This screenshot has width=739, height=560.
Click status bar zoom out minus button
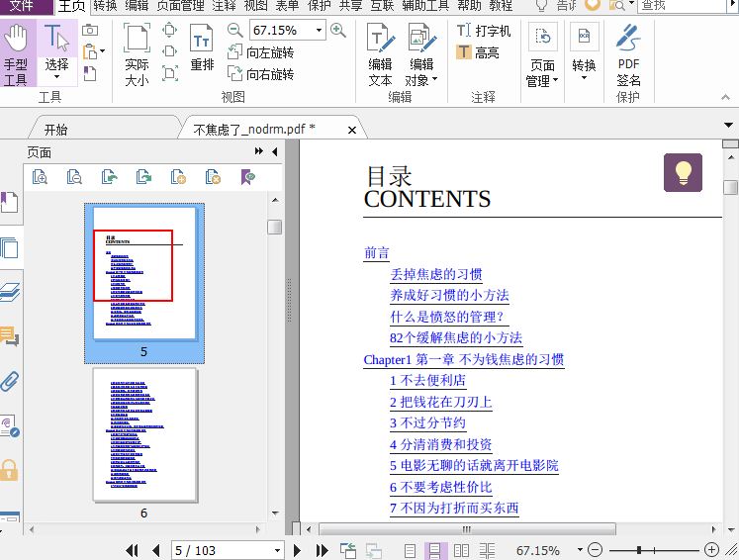pos(596,550)
